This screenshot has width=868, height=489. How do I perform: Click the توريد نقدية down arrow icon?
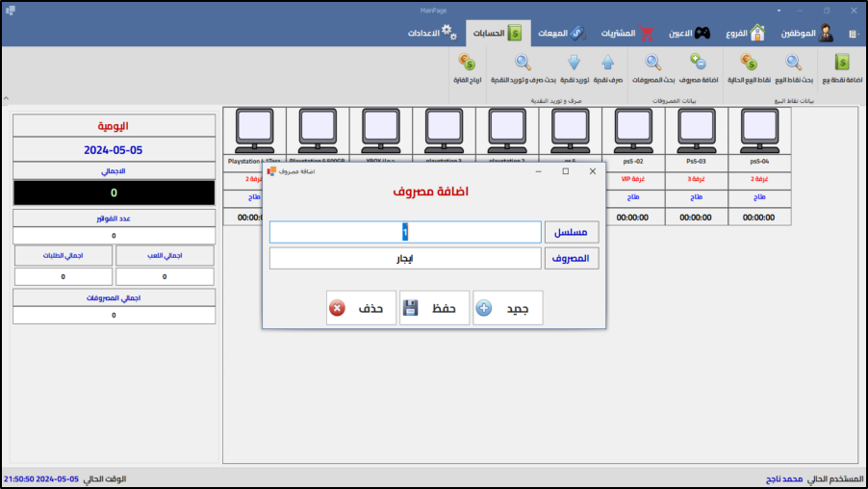coord(573,64)
